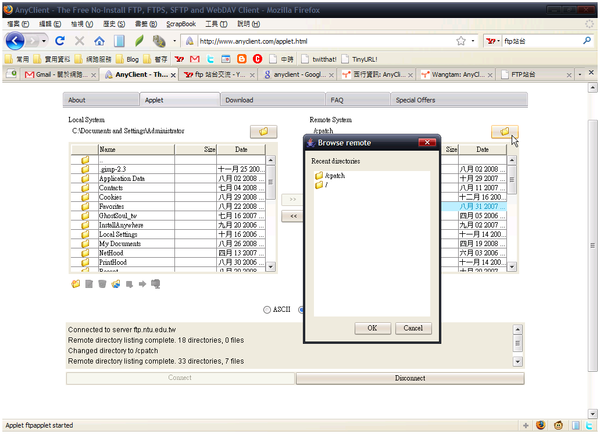
Task: Open the twitthat! bookmark
Action: coord(319,59)
